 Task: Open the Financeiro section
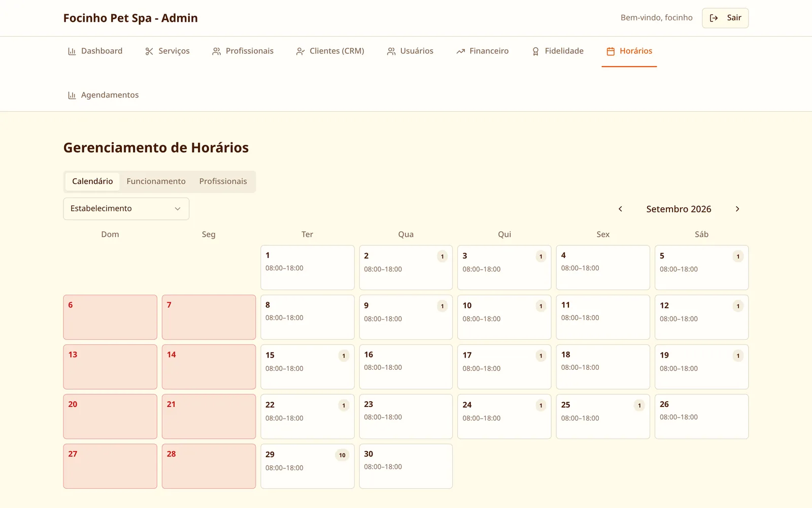point(482,51)
